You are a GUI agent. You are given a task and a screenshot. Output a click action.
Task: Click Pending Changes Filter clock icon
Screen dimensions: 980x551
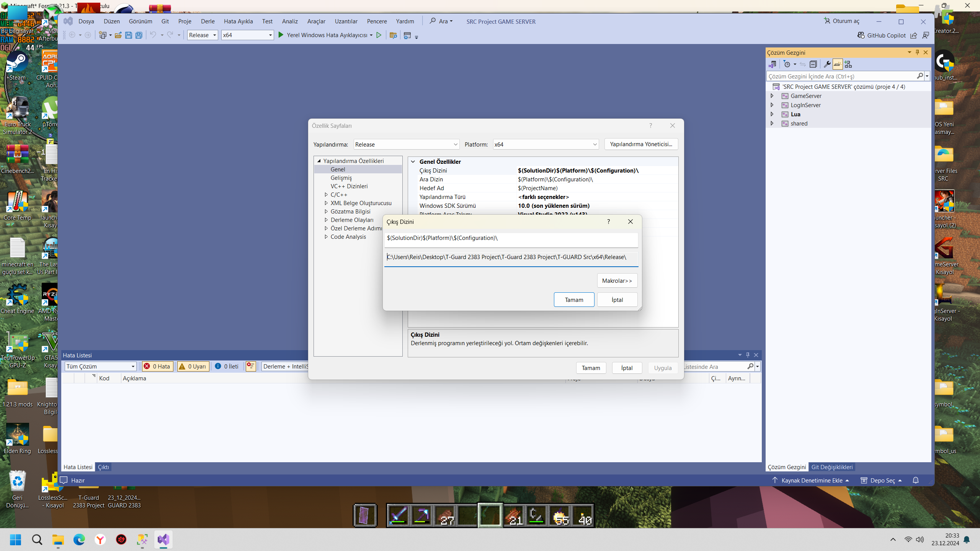coord(787,64)
